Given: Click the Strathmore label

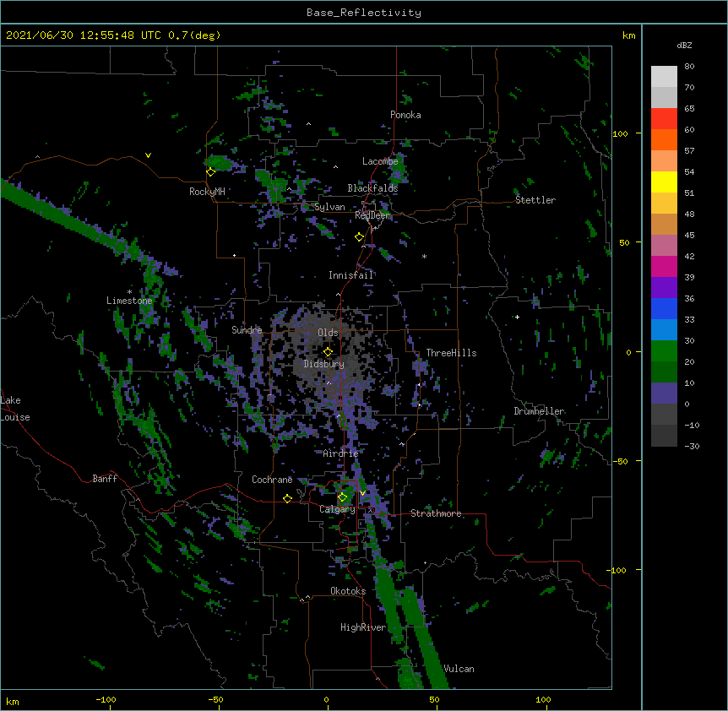Looking at the screenshot, I should click(x=436, y=513).
